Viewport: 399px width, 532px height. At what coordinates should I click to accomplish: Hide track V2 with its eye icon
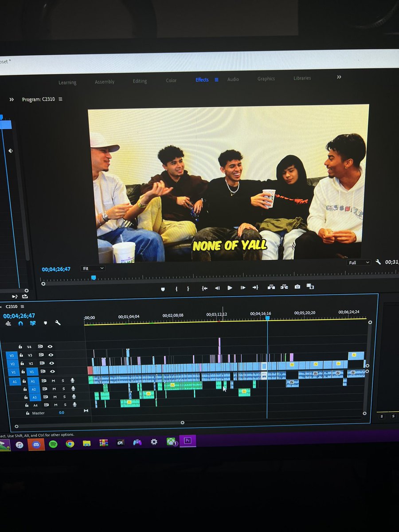pyautogui.click(x=52, y=363)
